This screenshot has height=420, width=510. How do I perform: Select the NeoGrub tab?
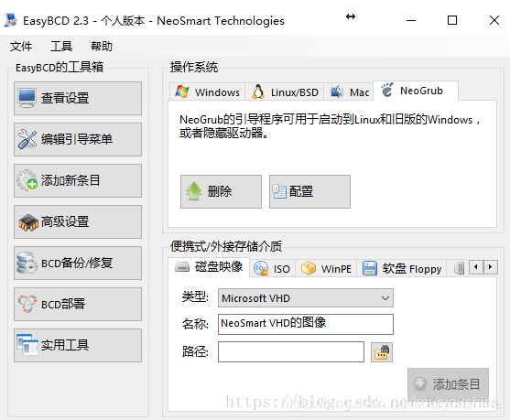point(416,91)
